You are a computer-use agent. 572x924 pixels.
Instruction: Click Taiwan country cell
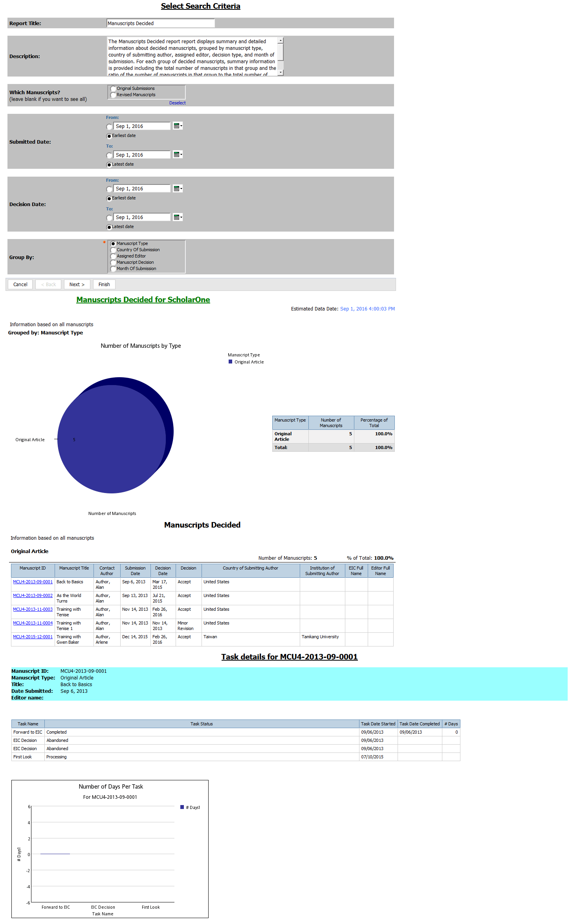251,639
